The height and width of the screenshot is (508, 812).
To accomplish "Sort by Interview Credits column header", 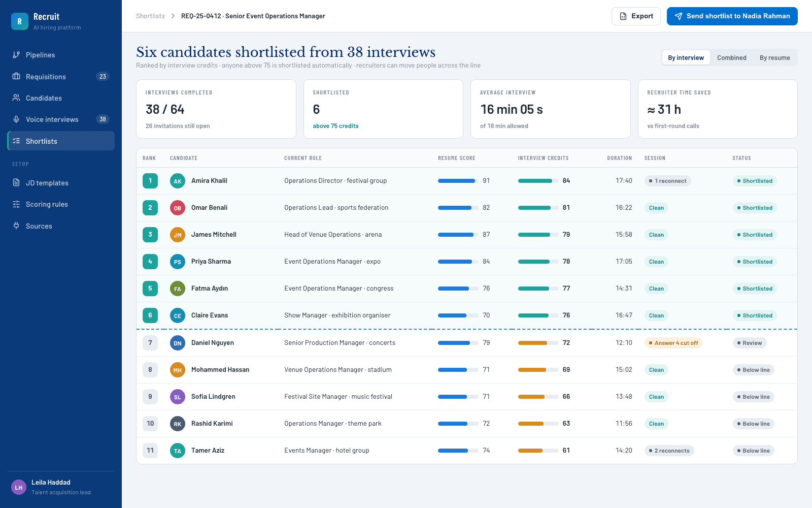I will [543, 158].
